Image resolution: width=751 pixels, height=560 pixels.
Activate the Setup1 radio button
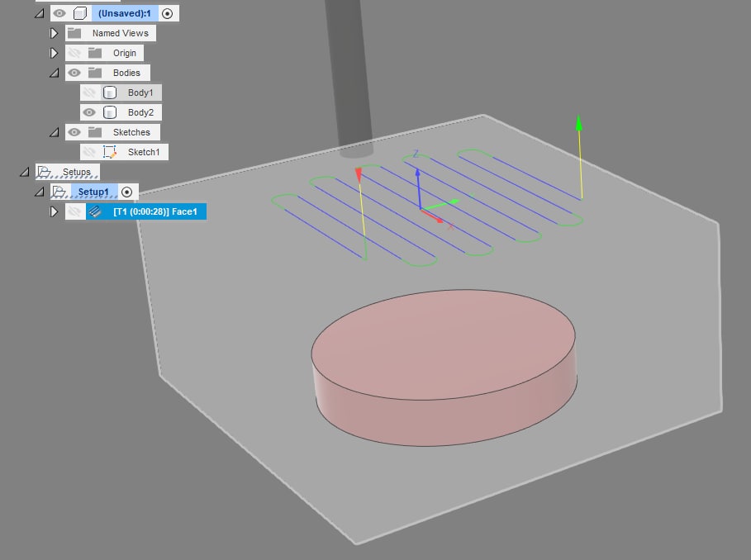(127, 192)
